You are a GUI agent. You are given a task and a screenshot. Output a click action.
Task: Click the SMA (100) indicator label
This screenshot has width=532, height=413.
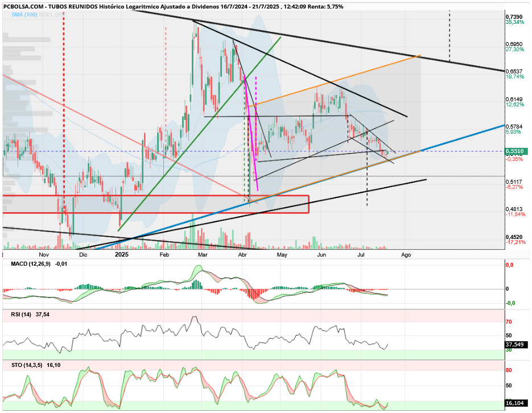click(x=24, y=15)
